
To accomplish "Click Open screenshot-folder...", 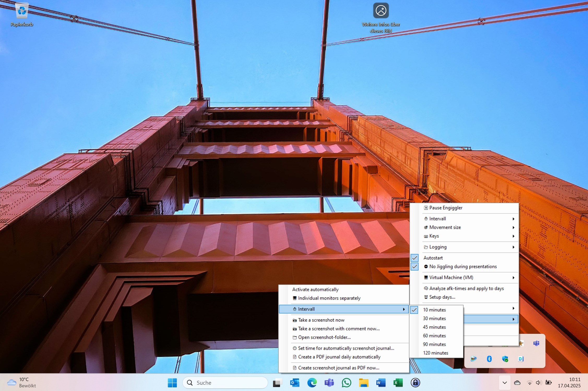I will tap(344, 337).
